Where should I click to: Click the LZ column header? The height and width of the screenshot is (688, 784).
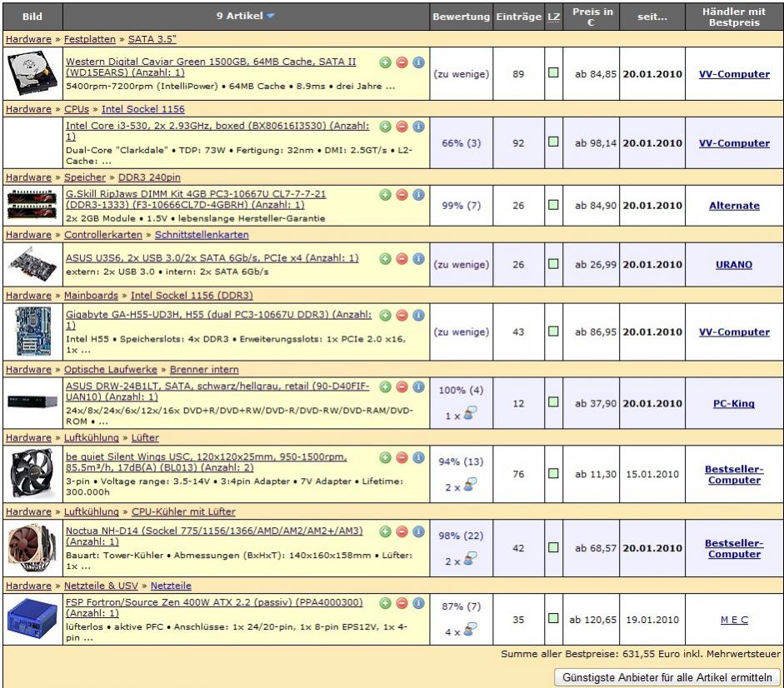(x=553, y=17)
